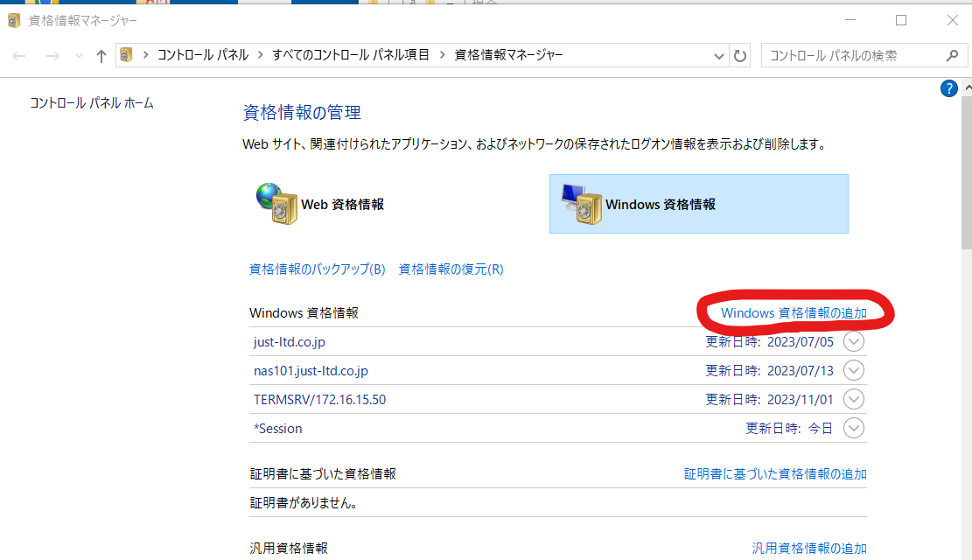Click the scrollbar up arrow

click(967, 88)
